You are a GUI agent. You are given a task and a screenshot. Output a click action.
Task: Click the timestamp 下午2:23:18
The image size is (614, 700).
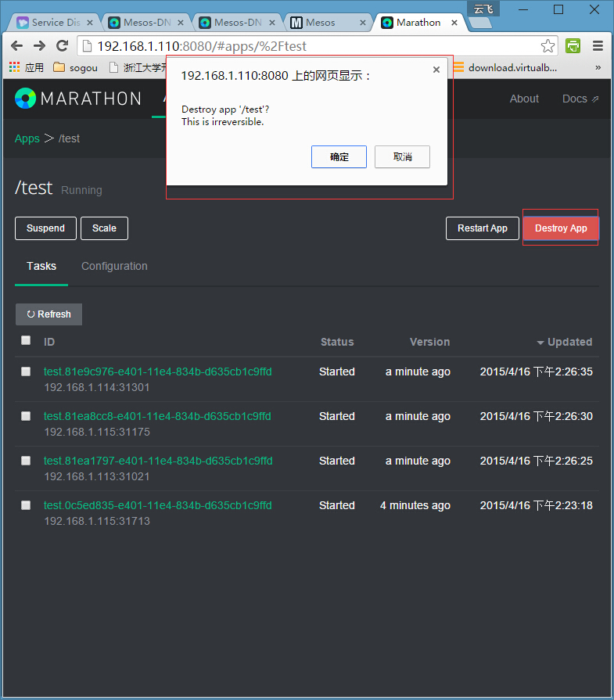563,505
